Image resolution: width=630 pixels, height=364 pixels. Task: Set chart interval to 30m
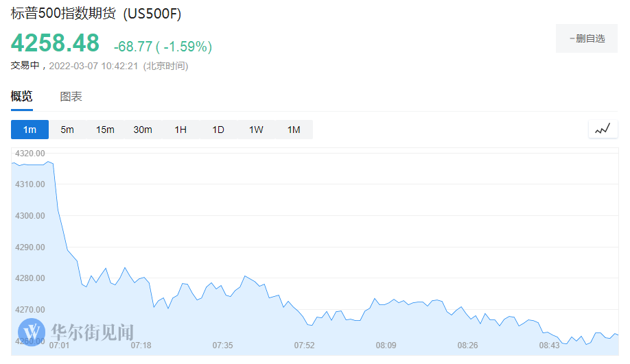click(143, 130)
